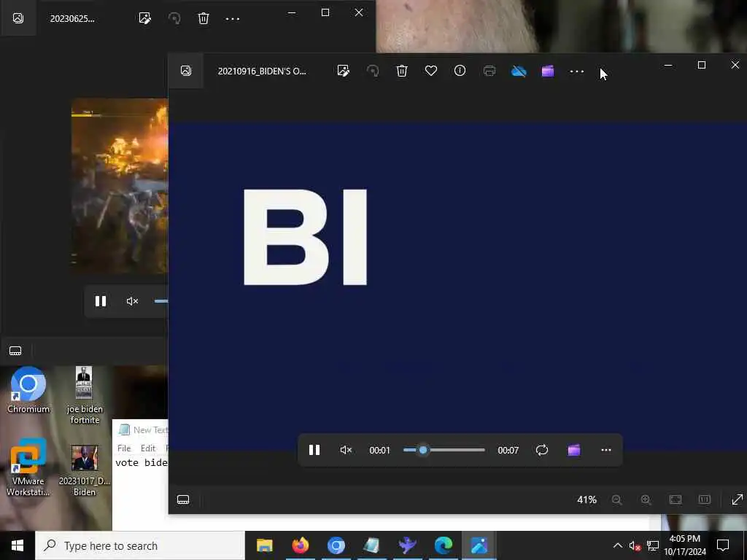Click Photos app icon in back 20230625 window
Image resolution: width=747 pixels, height=560 pixels.
click(x=18, y=18)
